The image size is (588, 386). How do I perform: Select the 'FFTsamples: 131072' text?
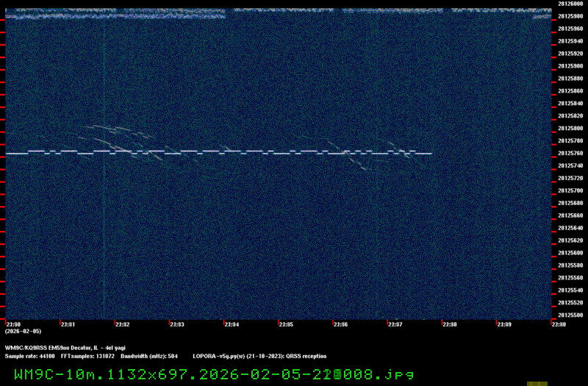pyautogui.click(x=87, y=357)
